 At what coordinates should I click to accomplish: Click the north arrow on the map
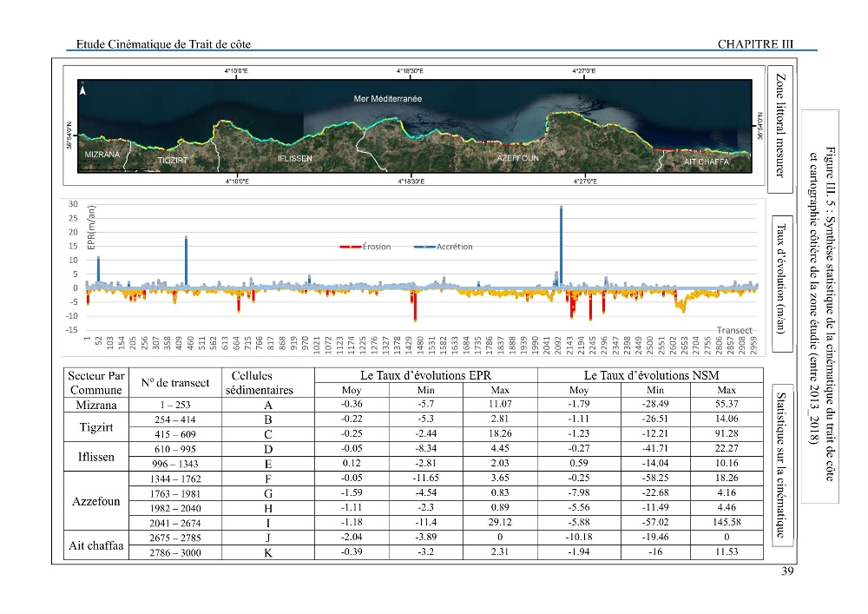(83, 89)
